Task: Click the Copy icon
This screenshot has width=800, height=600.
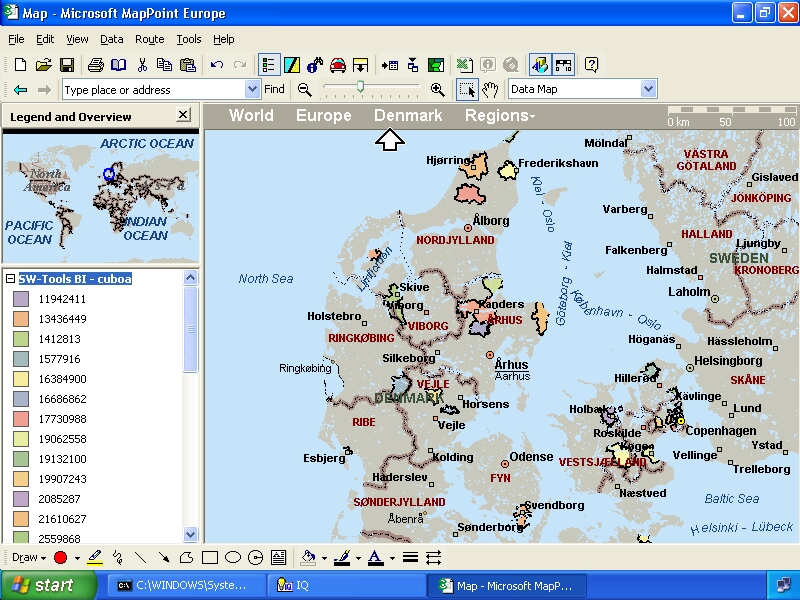Action: pyautogui.click(x=164, y=65)
